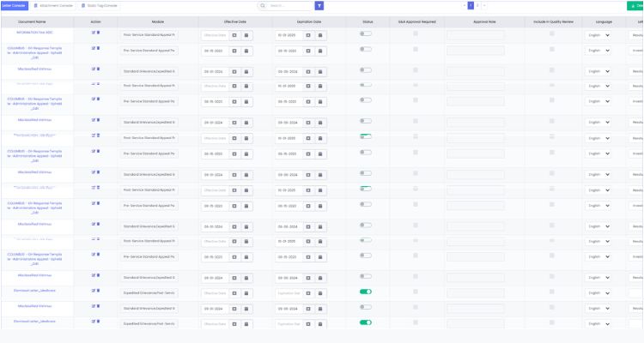Click the Attachment Console tab's document icon

pos(36,6)
